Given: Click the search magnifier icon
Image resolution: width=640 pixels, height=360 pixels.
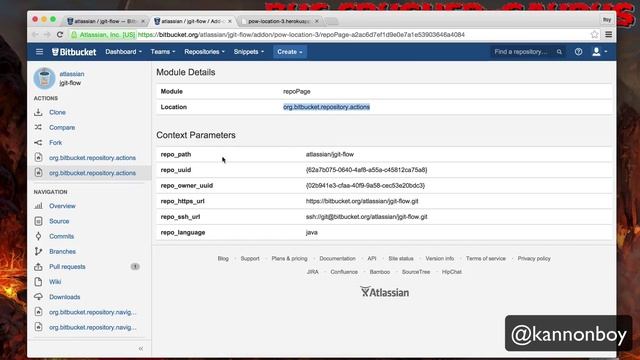Looking at the screenshot, I should tap(559, 52).
